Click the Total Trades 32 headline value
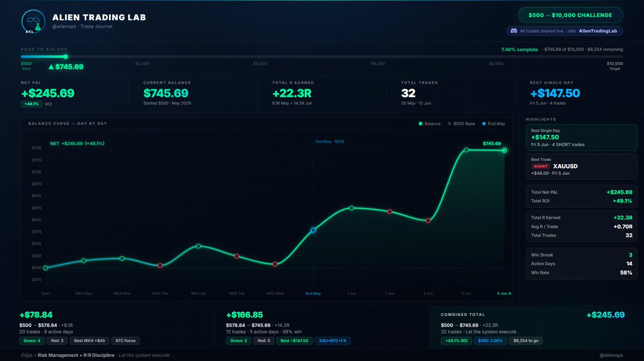This screenshot has width=644, height=361. click(x=408, y=93)
